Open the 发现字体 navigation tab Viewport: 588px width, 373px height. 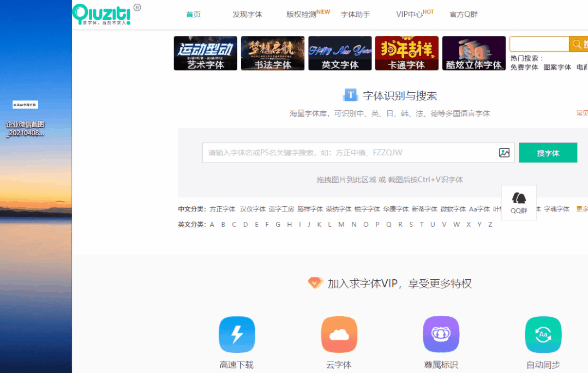(247, 14)
